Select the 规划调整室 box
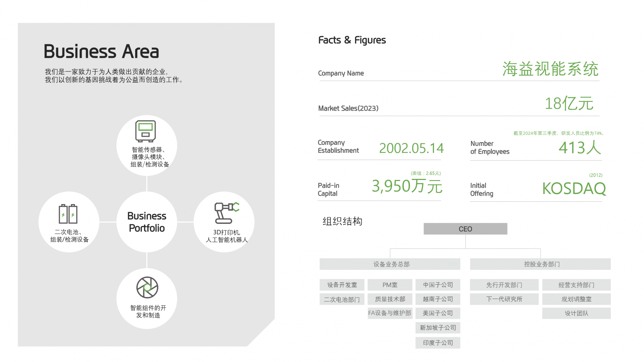Image resolution: width=644 pixels, height=362 pixels. [x=576, y=299]
